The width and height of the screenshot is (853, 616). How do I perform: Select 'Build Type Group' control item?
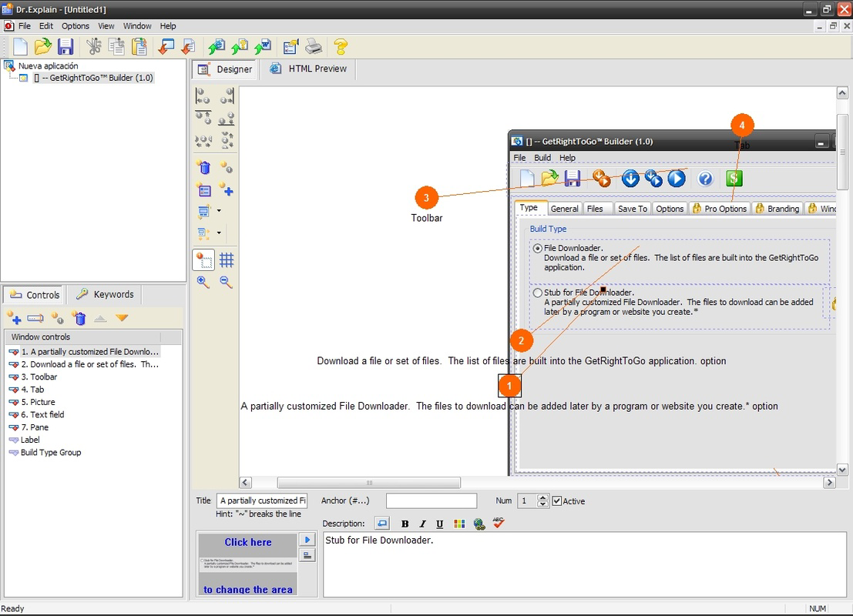coord(51,452)
